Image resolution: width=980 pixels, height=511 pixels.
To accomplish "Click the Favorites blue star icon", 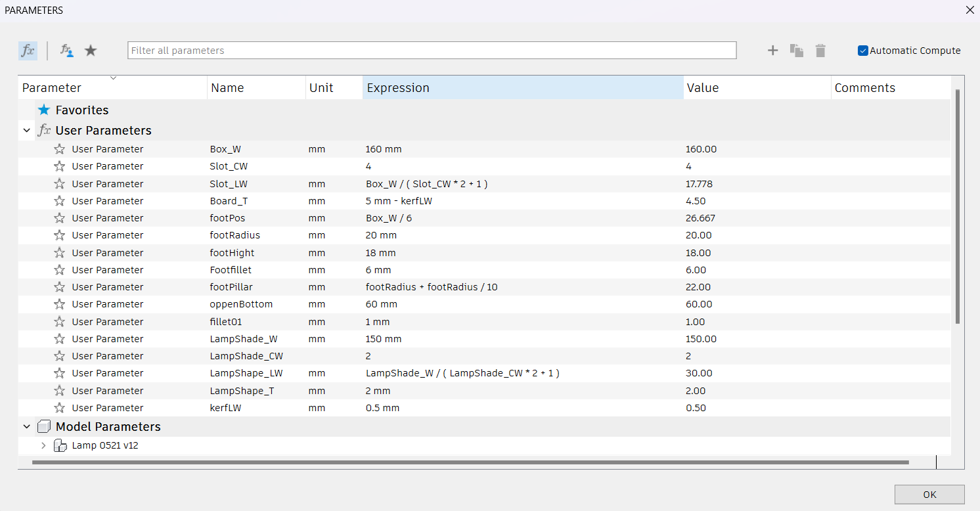I will tap(44, 110).
